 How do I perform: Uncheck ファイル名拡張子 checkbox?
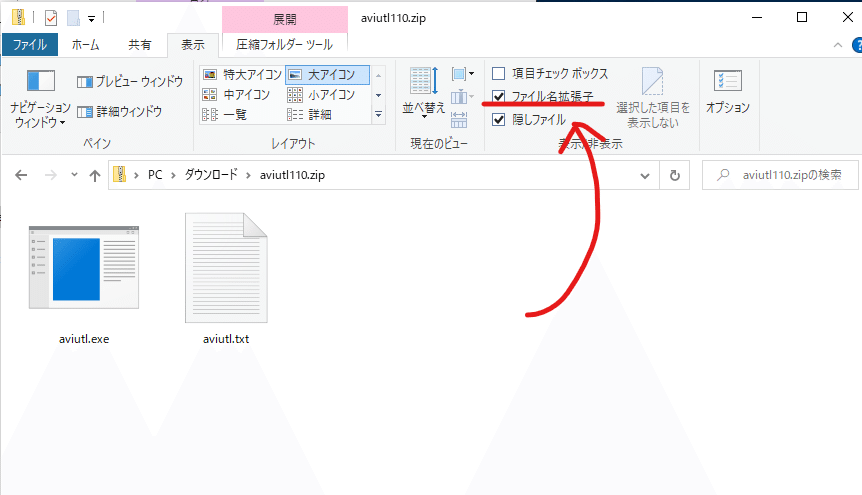click(x=499, y=96)
